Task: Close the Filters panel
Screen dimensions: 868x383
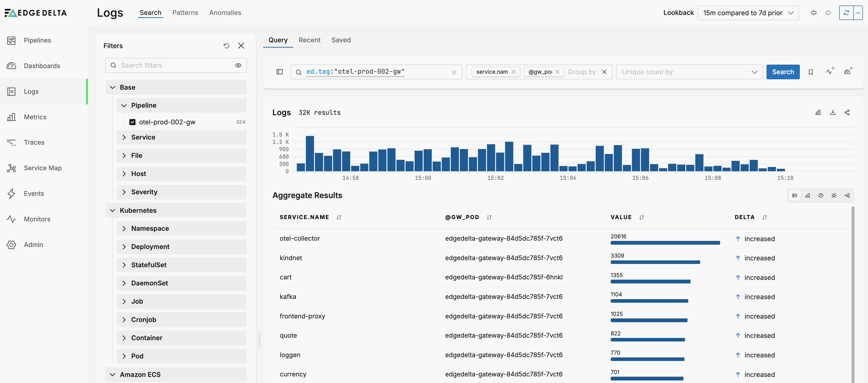Action: point(241,46)
